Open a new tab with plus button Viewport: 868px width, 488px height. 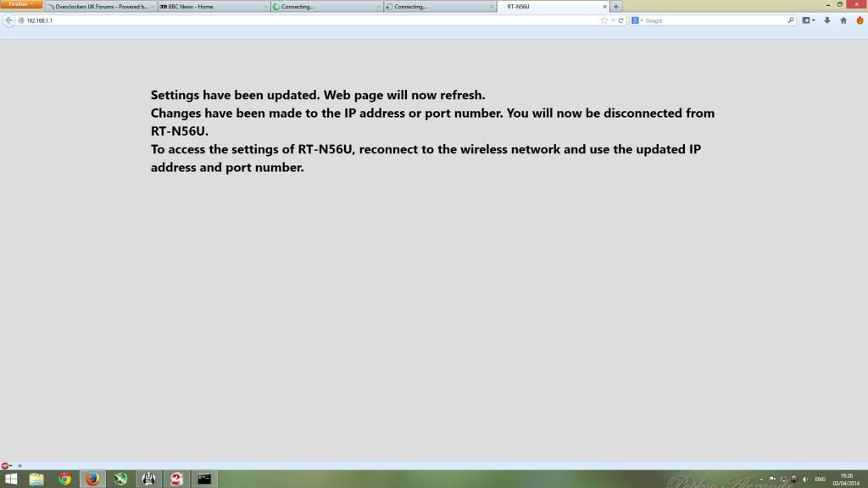(615, 7)
